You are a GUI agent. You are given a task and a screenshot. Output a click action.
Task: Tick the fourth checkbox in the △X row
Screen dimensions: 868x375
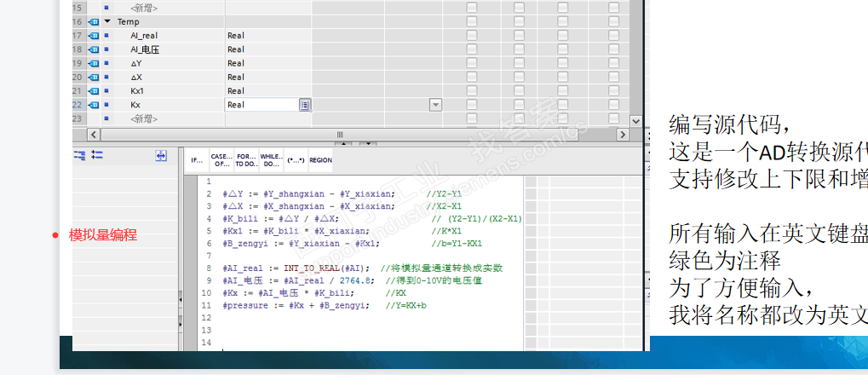click(x=613, y=77)
